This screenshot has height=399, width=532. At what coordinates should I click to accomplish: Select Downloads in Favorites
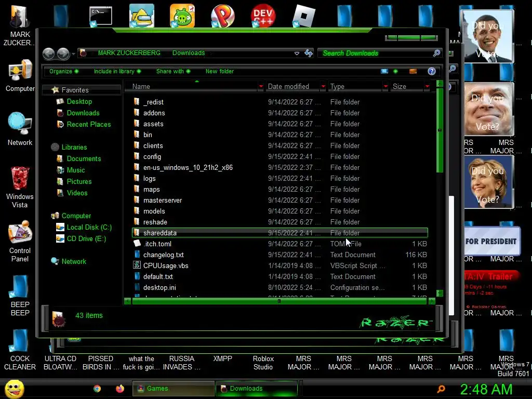(83, 113)
